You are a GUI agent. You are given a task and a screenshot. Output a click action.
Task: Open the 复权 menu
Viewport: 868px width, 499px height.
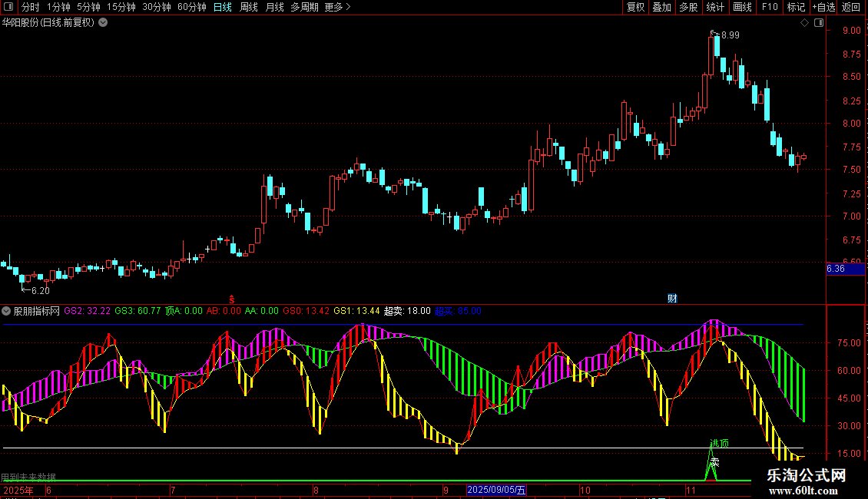pos(635,7)
